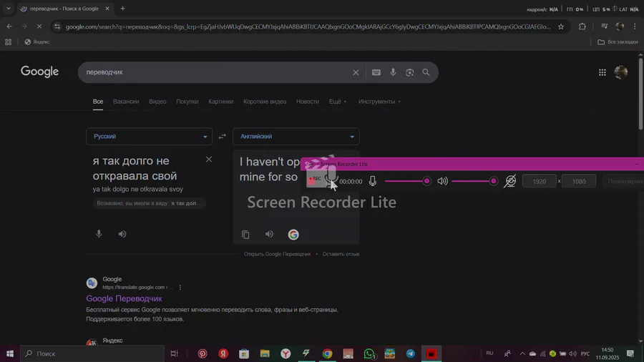The image size is (644, 362).
Task: Open the Chrome three-dot menu
Action: pos(635,26)
